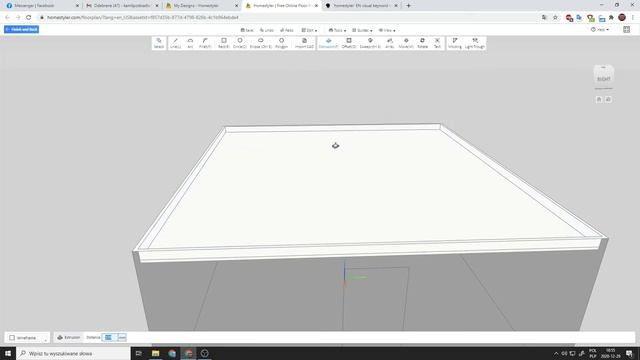Click the browser address bar URL

tap(143, 18)
